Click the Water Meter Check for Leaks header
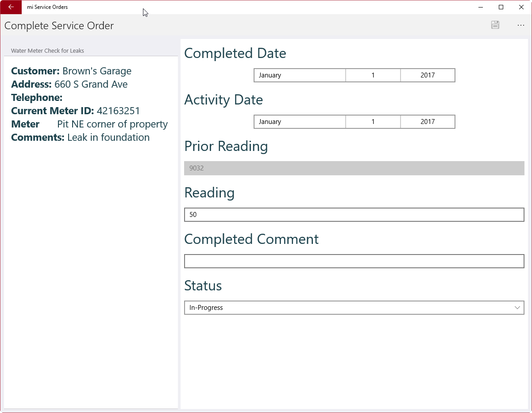Image resolution: width=532 pixels, height=413 pixels. (48, 51)
